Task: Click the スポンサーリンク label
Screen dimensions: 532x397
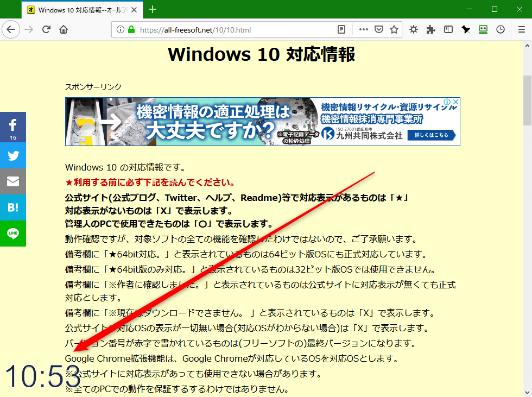Action: (93, 87)
